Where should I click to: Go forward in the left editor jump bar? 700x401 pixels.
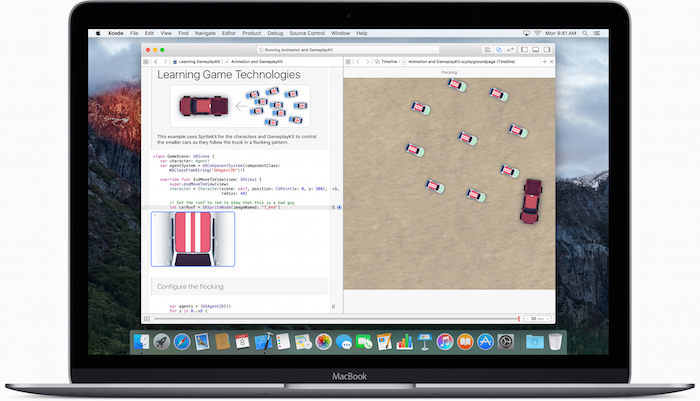[165, 62]
